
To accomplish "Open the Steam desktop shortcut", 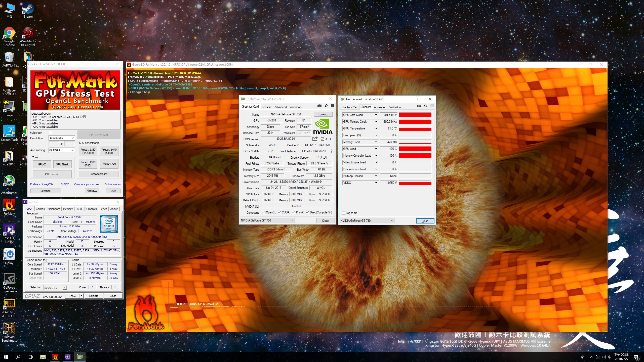I will 28,10.
